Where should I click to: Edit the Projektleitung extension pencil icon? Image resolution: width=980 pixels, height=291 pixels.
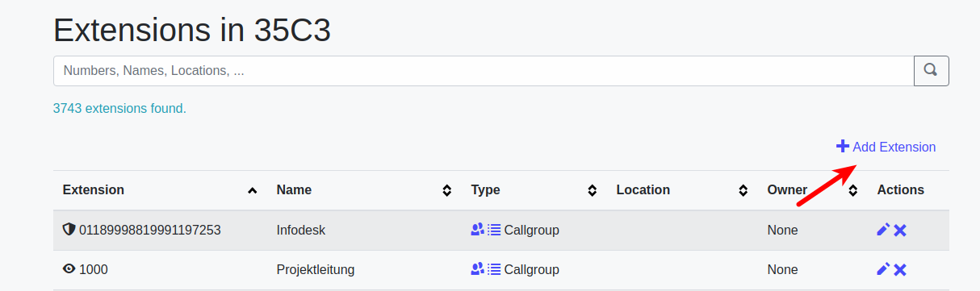[883, 269]
